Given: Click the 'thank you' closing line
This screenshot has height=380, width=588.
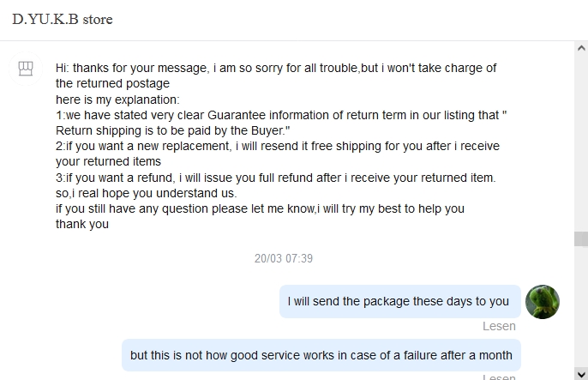Looking at the screenshot, I should [82, 224].
